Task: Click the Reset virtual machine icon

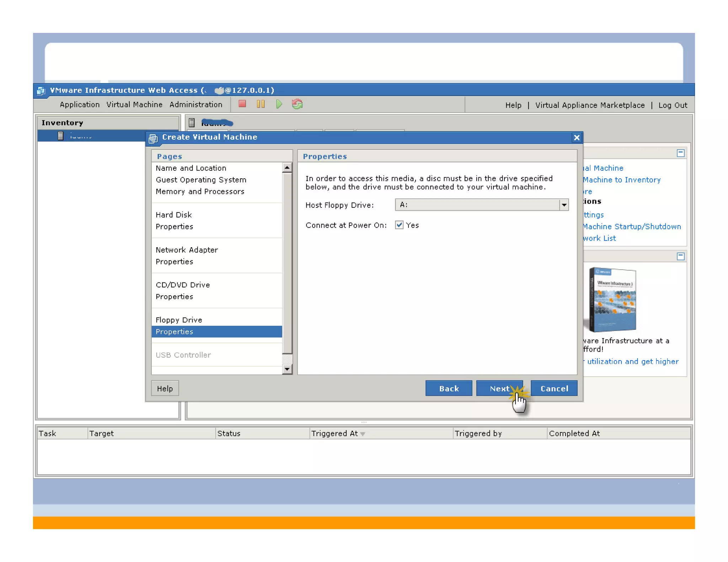Action: point(297,104)
